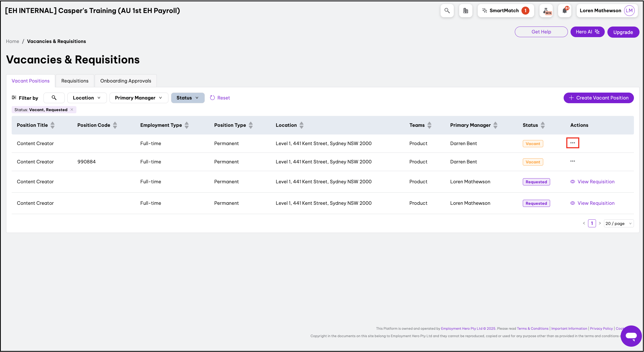
Task: Open the beta lab flask icon
Action: pyautogui.click(x=546, y=11)
